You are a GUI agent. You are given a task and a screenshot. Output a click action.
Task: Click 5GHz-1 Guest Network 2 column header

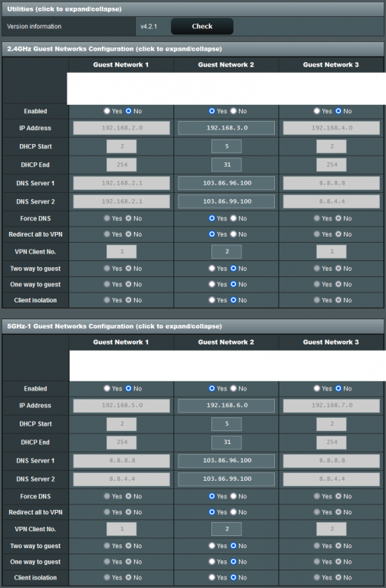click(226, 342)
